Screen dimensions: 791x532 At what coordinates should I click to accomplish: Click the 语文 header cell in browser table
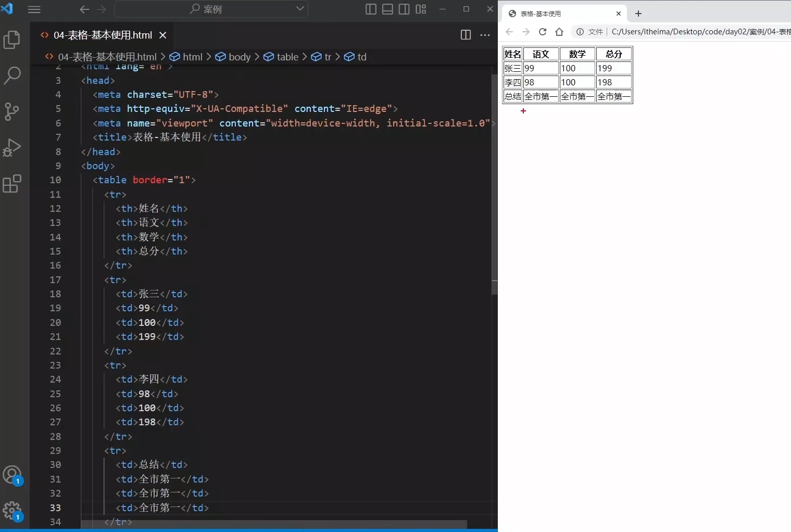tap(541, 54)
